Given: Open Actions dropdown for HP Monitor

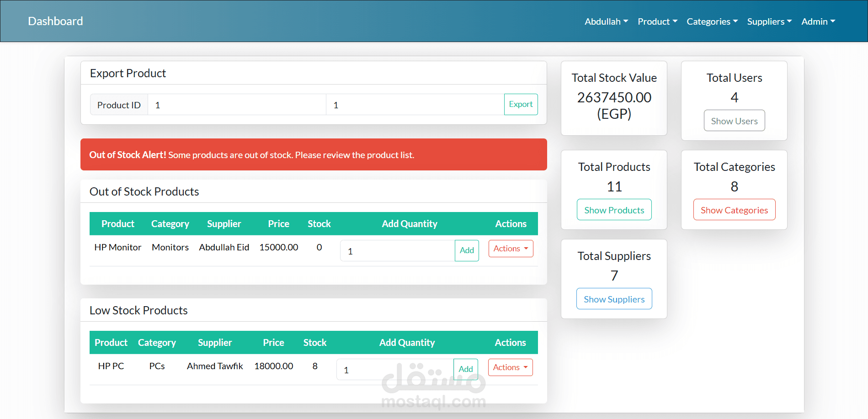Looking at the screenshot, I should click(x=511, y=249).
